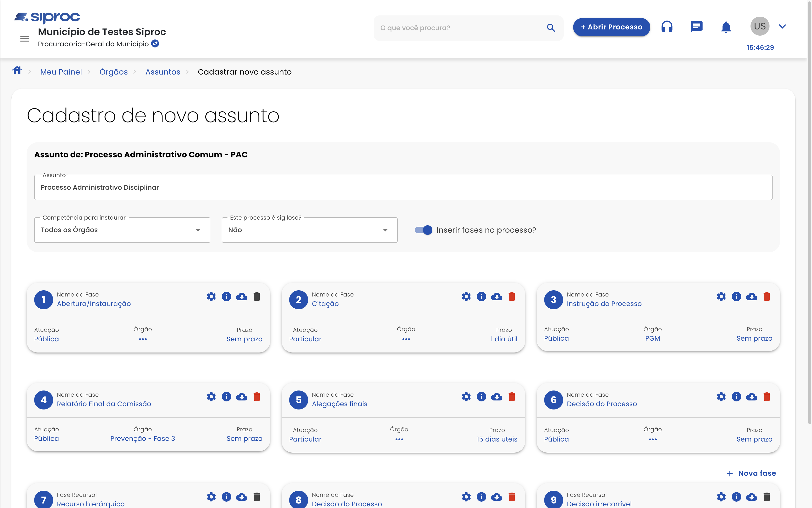Open settings gear for Citação phase
812x508 pixels.
tap(466, 296)
